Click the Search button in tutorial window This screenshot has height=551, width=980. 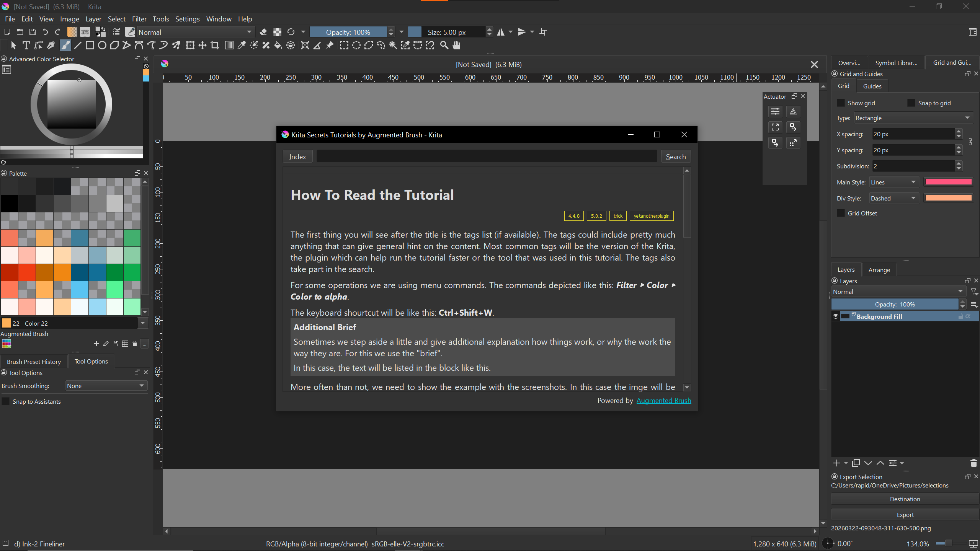pyautogui.click(x=675, y=157)
